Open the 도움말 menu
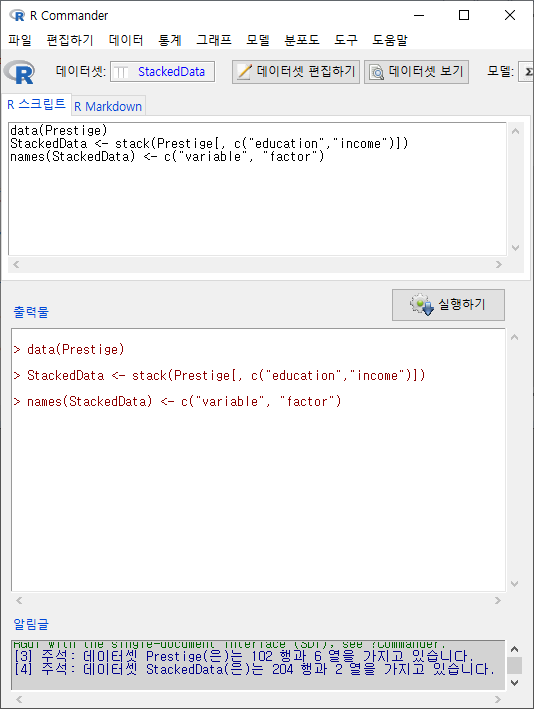This screenshot has width=534, height=709. [x=389, y=40]
